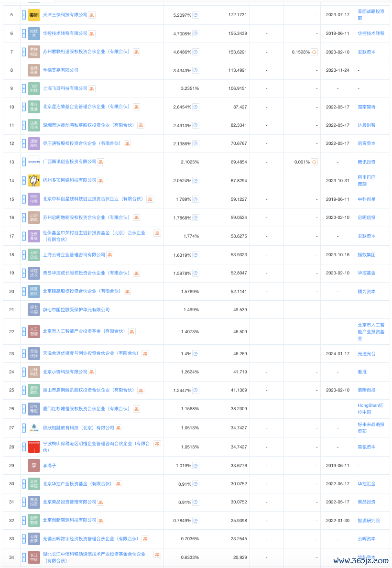Viewport: 392px width, 568px height.
Task: Click the 杭州多项网络科技 cartoon logo
Action: pos(33,180)
